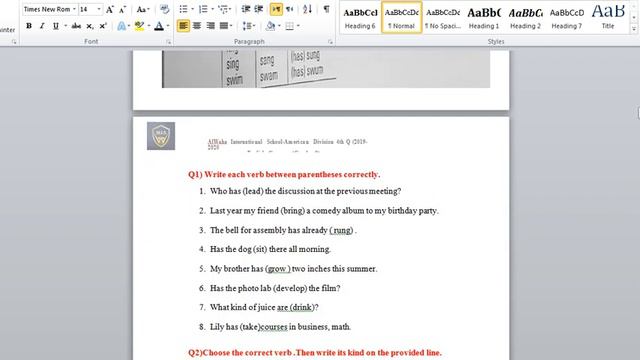Apply paragraph shading color
The height and width of the screenshot is (360, 640).
coord(270,26)
